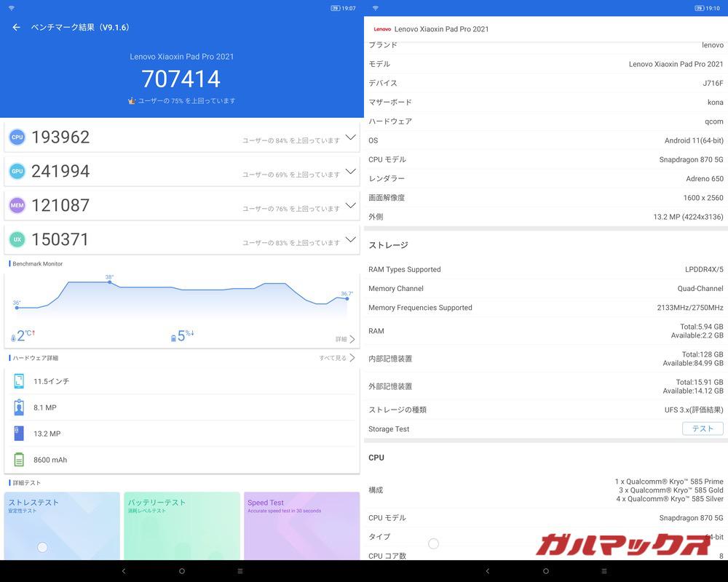Tap the front camera icon beside 8.1 MP

tap(18, 407)
